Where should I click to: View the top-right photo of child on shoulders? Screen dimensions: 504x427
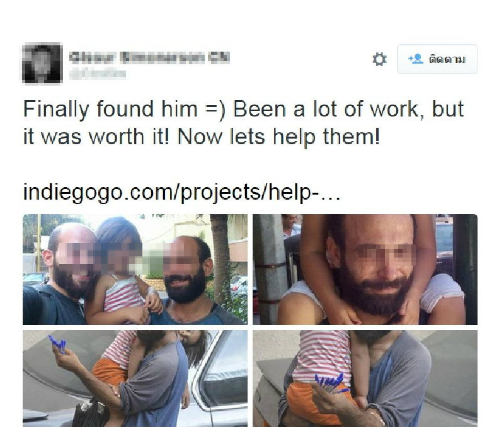point(365,270)
